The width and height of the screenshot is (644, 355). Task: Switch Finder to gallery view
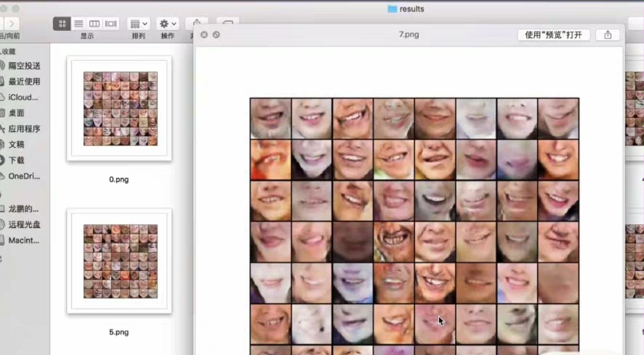[x=111, y=24]
